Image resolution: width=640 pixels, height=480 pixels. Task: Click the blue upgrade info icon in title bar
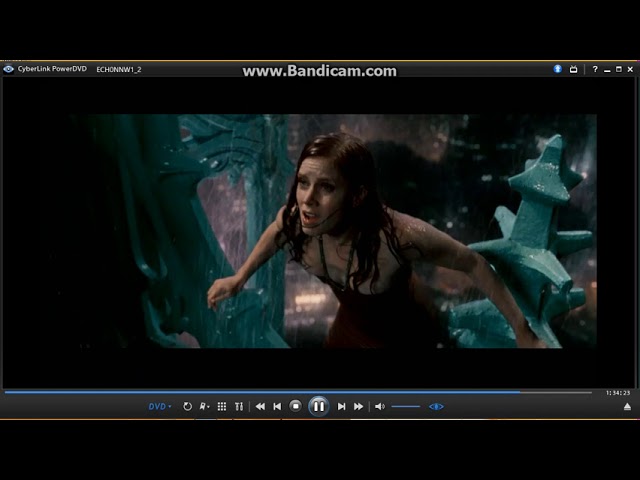(x=558, y=69)
